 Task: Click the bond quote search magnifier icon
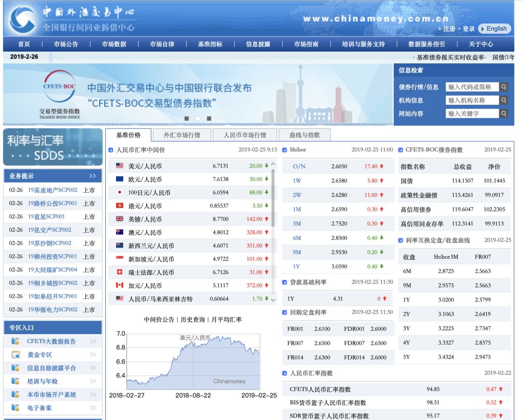(504, 87)
